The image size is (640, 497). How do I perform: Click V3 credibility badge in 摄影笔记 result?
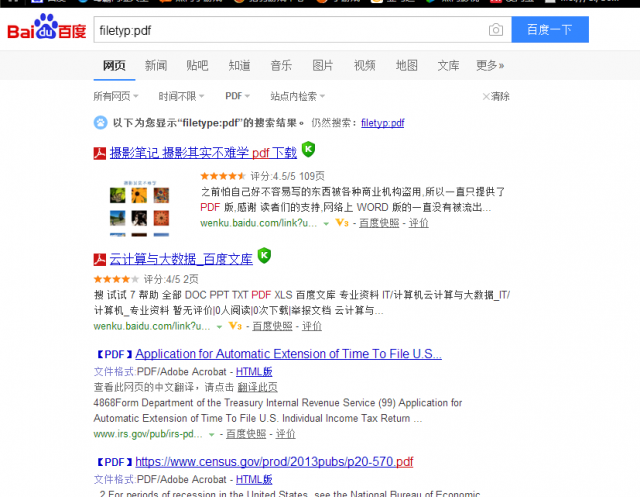click(x=342, y=223)
